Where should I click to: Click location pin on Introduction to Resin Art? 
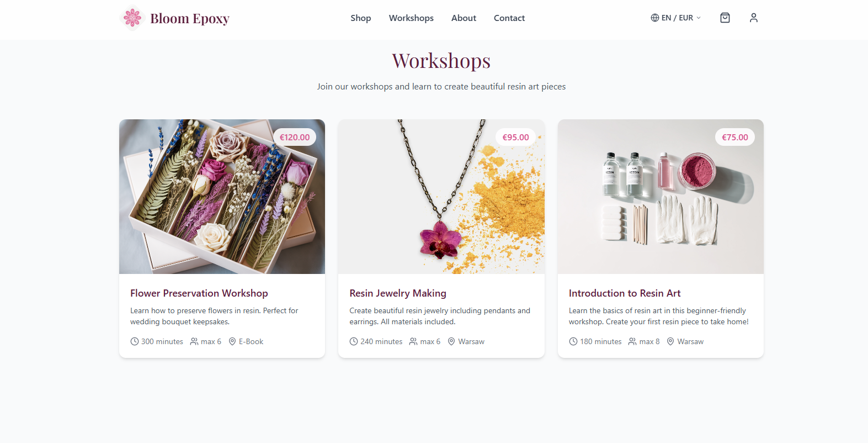[670, 341]
